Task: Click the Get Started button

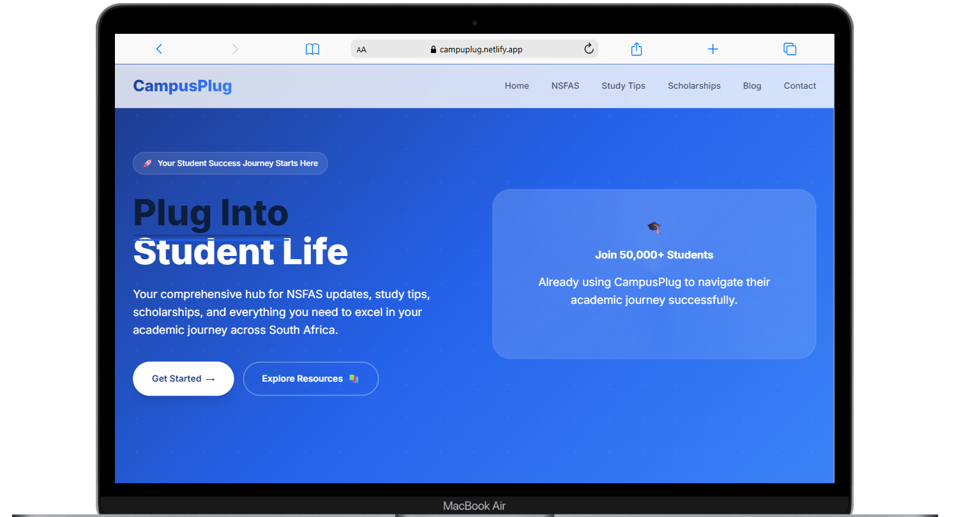Action: 183,378
